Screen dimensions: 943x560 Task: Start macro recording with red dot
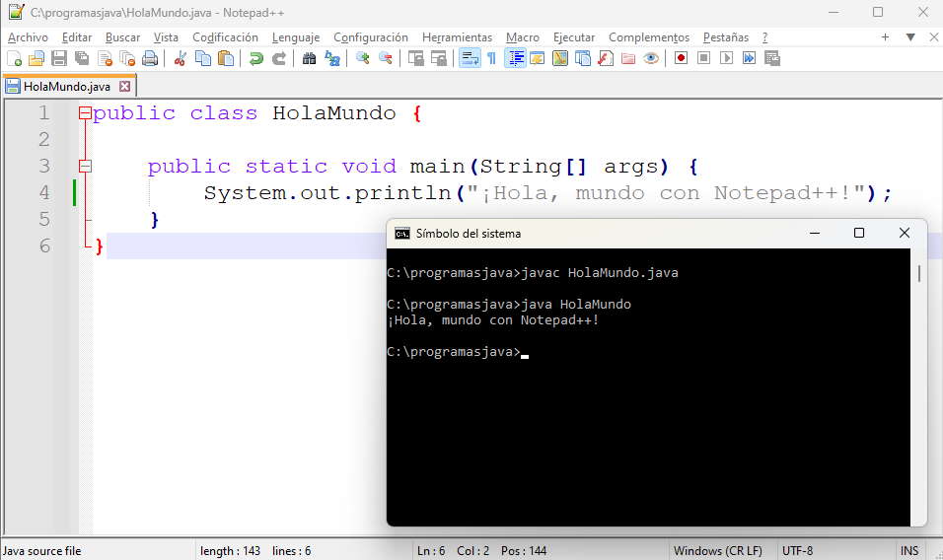coord(681,58)
